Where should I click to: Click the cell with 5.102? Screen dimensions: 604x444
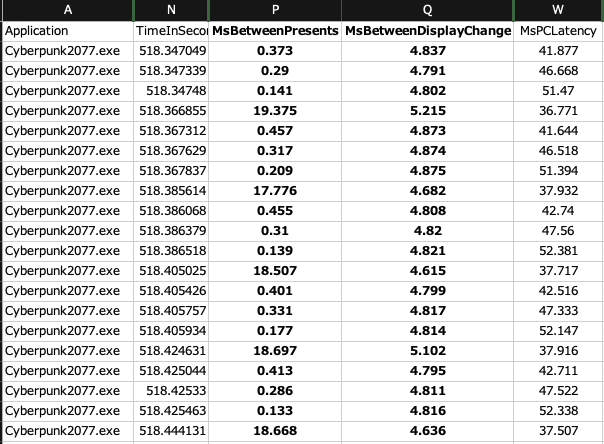pyautogui.click(x=427, y=350)
